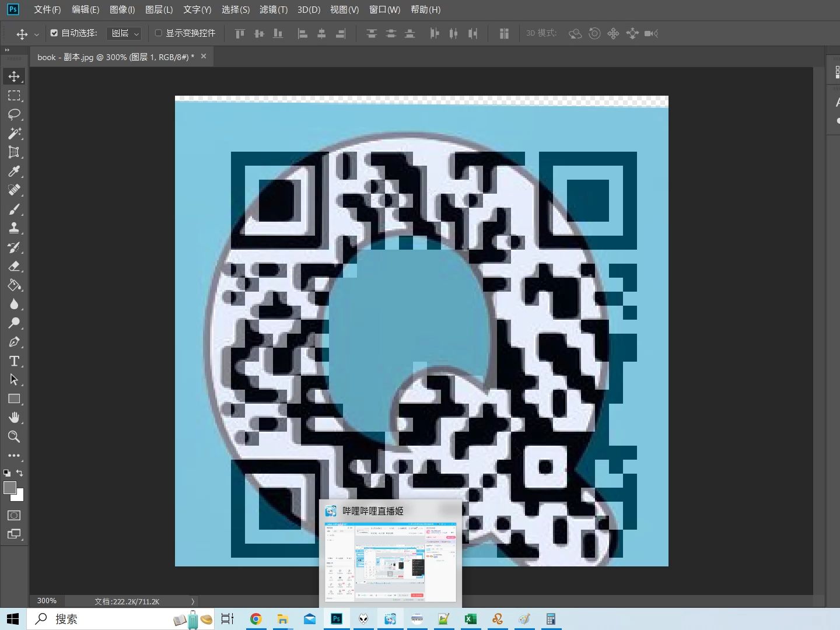Click the 哔哩哔哩直播姬 preview thumbnail
840x630 pixels.
pyautogui.click(x=390, y=562)
